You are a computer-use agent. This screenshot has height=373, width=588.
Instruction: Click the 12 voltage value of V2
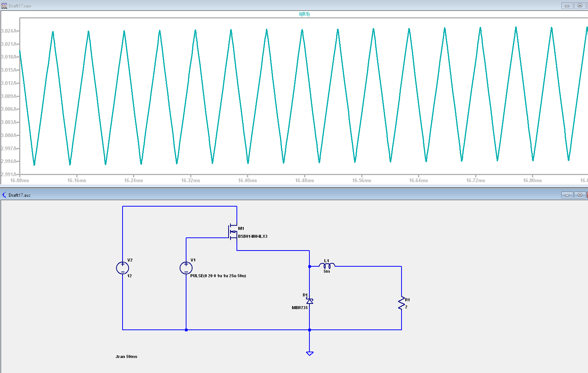(x=129, y=276)
